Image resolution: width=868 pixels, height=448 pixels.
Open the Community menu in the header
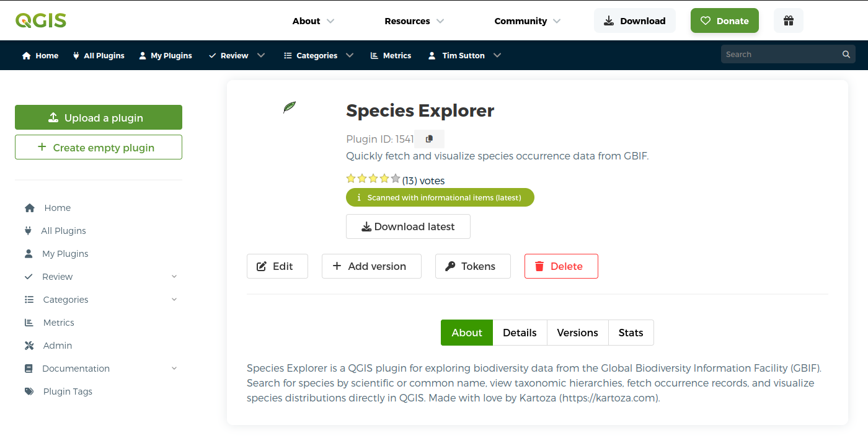[527, 21]
